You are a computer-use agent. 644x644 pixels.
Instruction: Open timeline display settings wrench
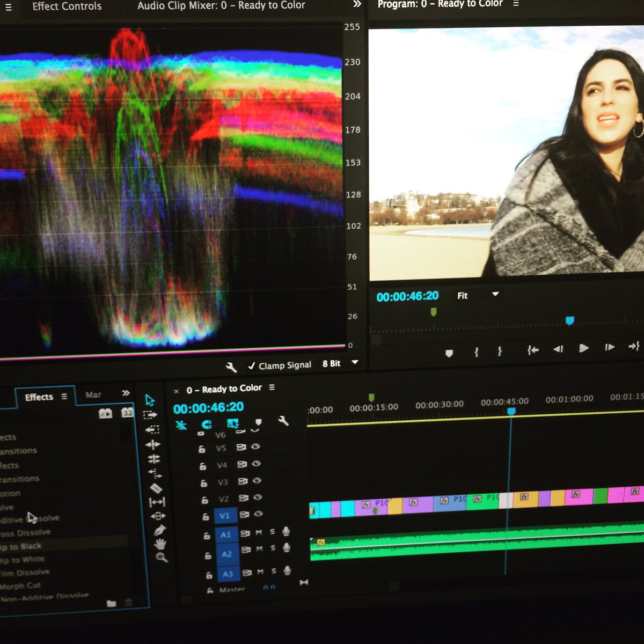(x=283, y=421)
